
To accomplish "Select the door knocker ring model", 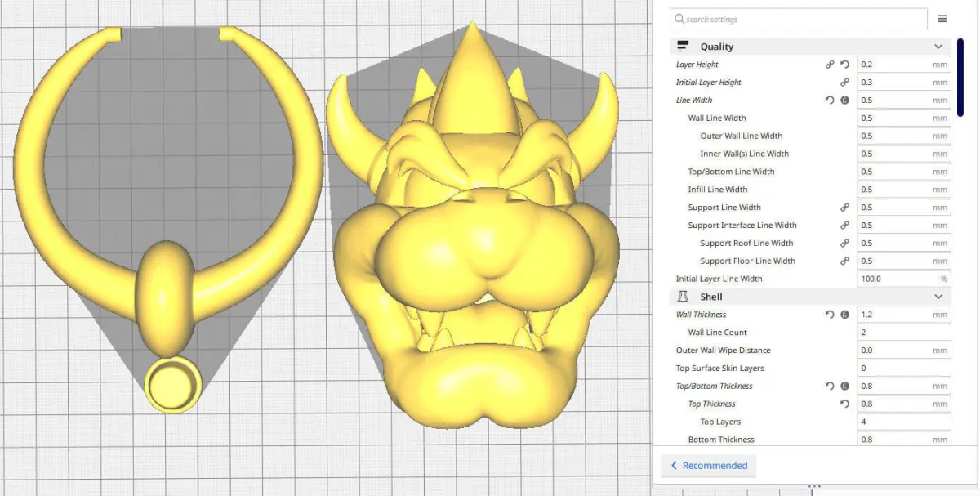I will [x=167, y=221].
